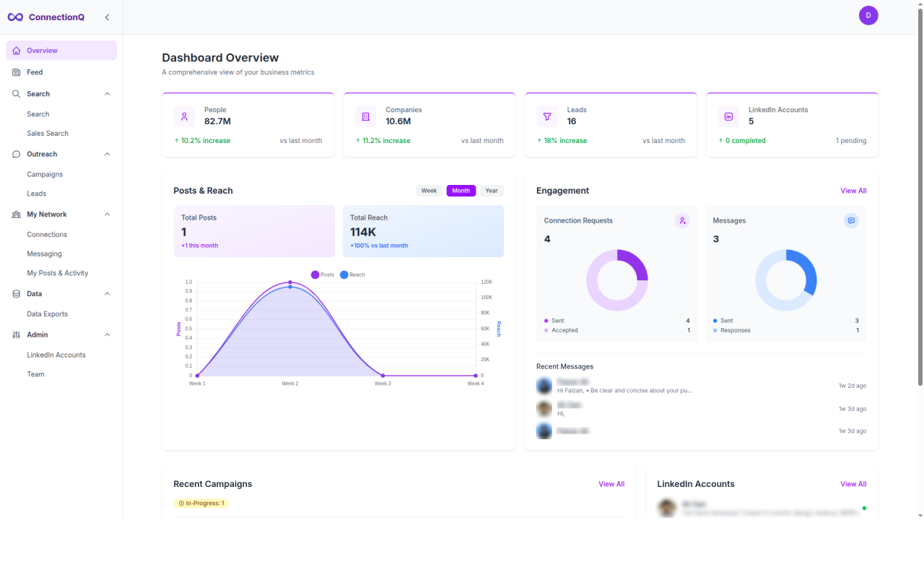Click View All next to Engagement
Screen dimensions: 924x578
coord(853,190)
